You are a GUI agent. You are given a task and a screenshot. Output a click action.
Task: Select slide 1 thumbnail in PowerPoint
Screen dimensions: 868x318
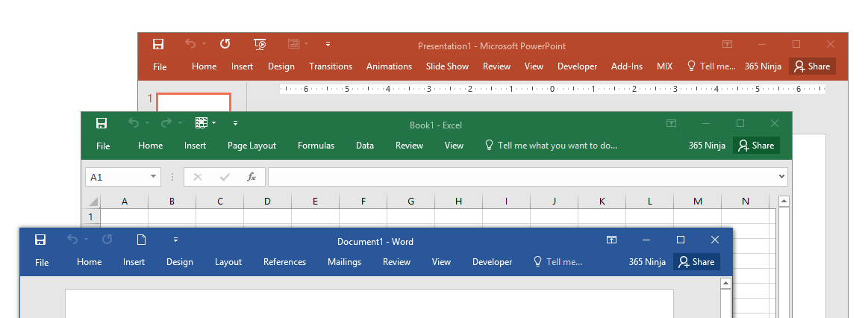pyautogui.click(x=193, y=102)
